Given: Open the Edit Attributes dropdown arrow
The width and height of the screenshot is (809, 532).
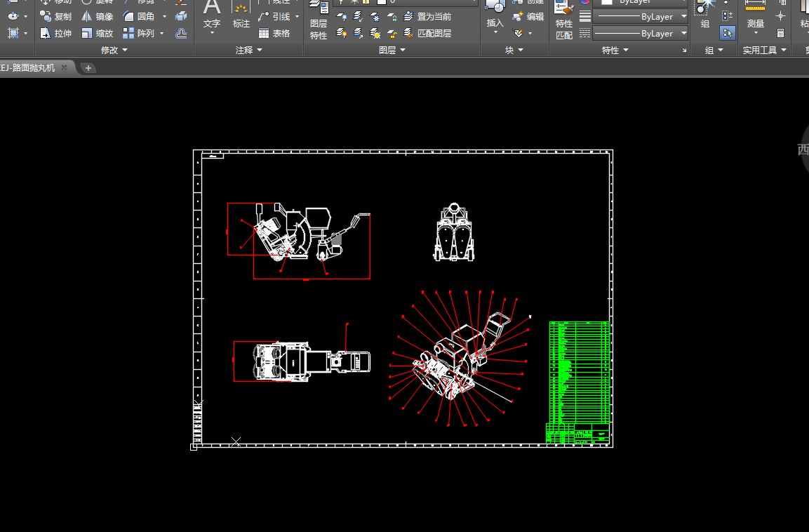Looking at the screenshot, I should [x=530, y=34].
